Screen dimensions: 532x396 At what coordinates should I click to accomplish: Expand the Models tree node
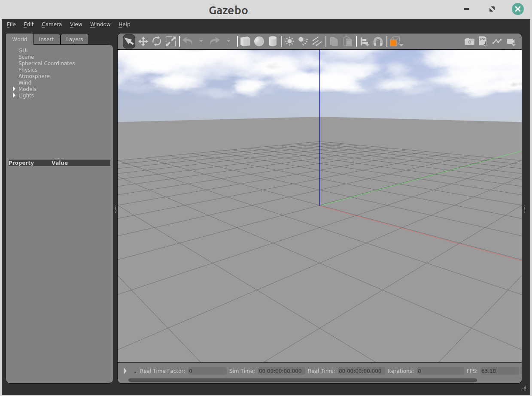click(x=14, y=89)
